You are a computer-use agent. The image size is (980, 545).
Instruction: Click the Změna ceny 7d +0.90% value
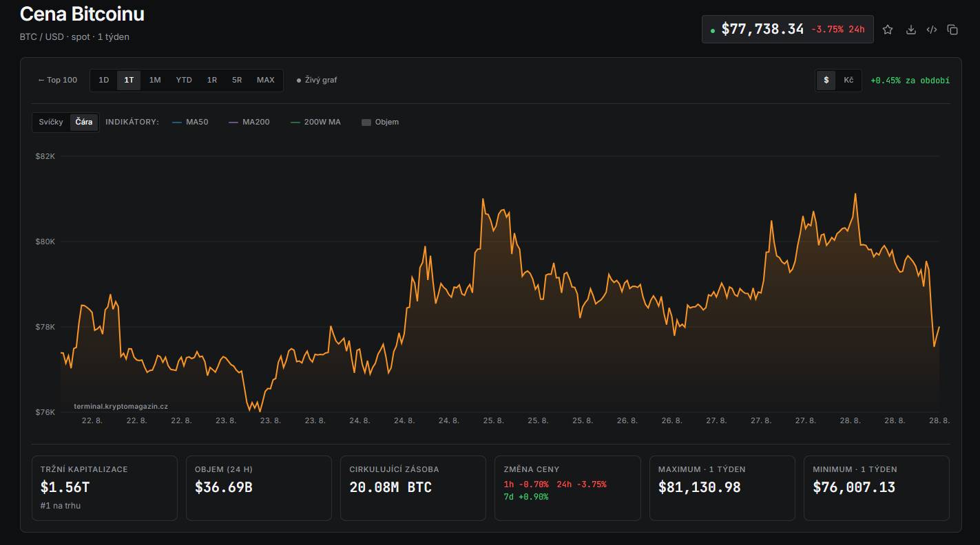pos(526,496)
